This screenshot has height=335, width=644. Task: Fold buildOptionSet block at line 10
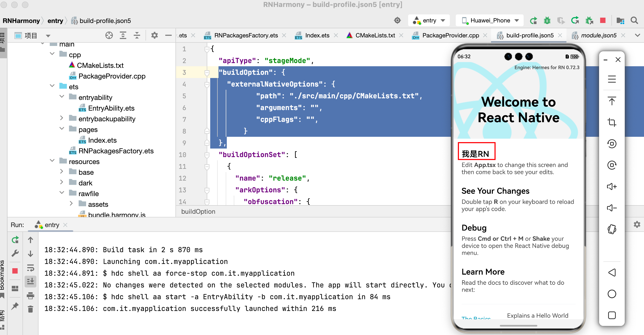(207, 155)
